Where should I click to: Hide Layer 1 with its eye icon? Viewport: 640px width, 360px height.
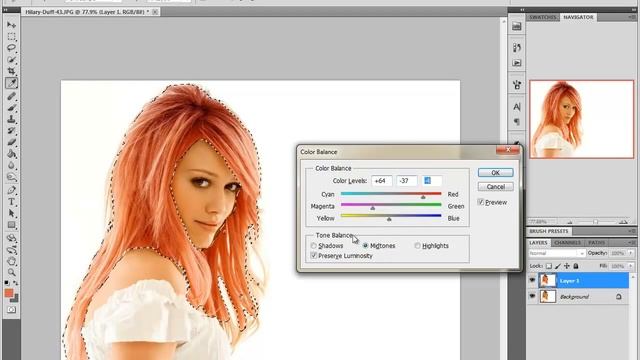[x=532, y=280]
